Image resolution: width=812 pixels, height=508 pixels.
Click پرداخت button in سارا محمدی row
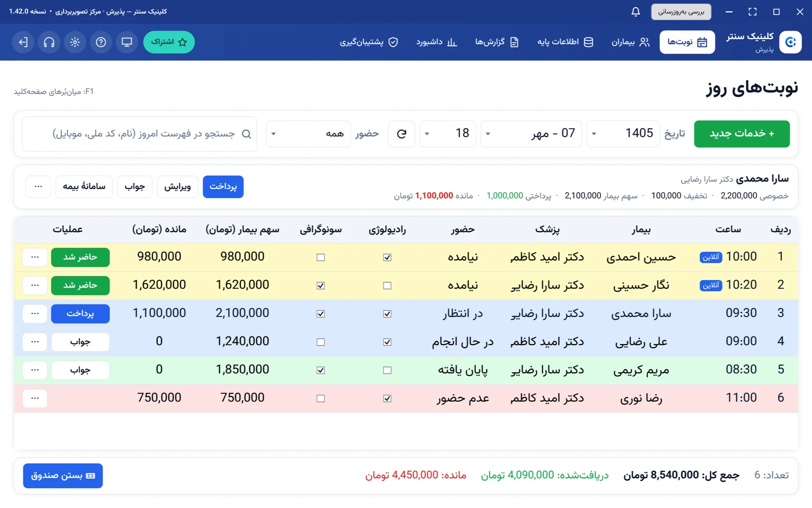80,313
